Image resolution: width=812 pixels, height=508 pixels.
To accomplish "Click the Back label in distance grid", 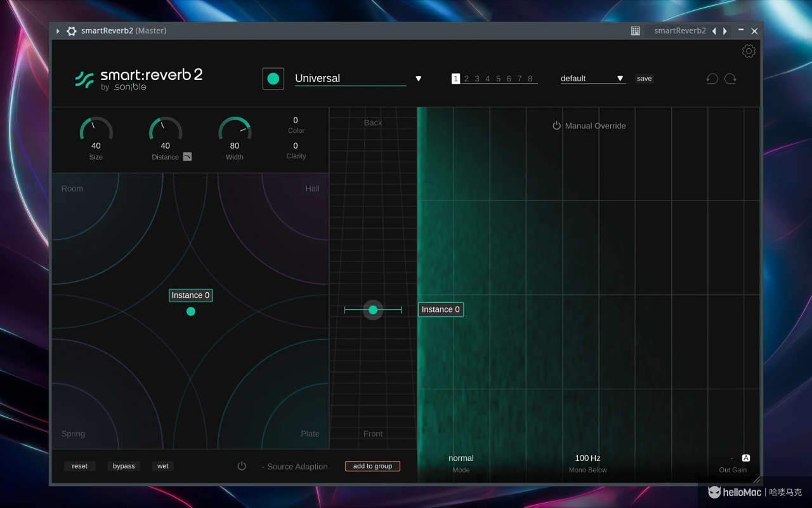I will coord(373,123).
